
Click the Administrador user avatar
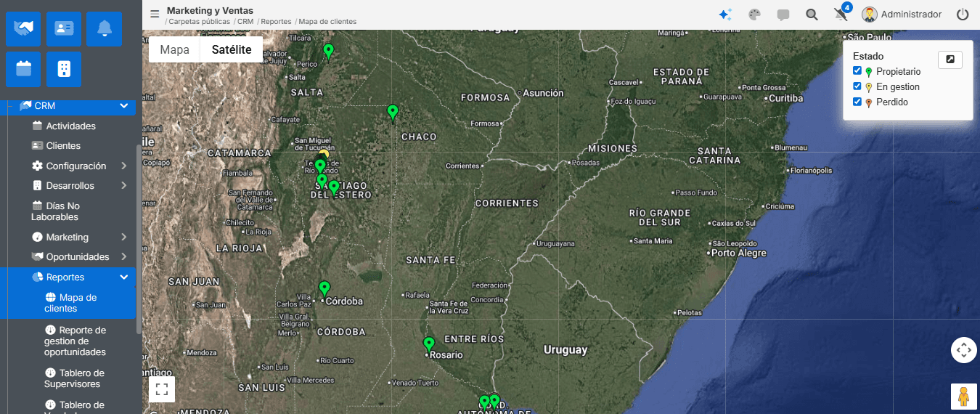869,15
